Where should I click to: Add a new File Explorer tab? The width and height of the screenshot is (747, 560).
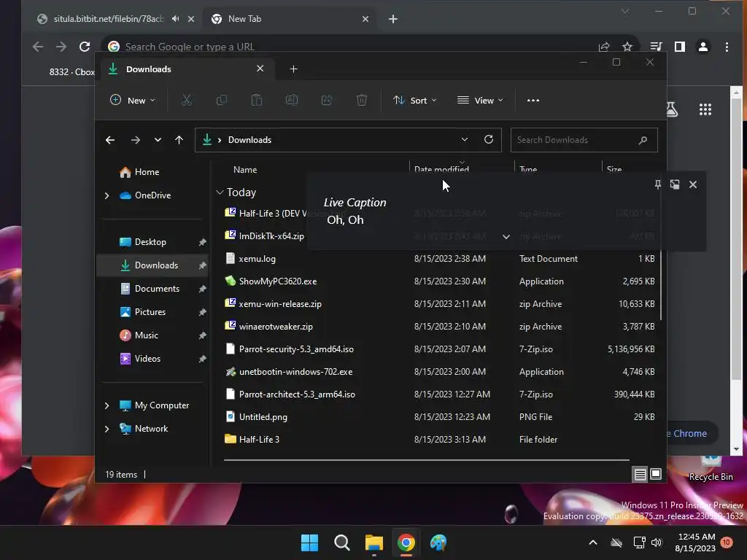tap(293, 69)
